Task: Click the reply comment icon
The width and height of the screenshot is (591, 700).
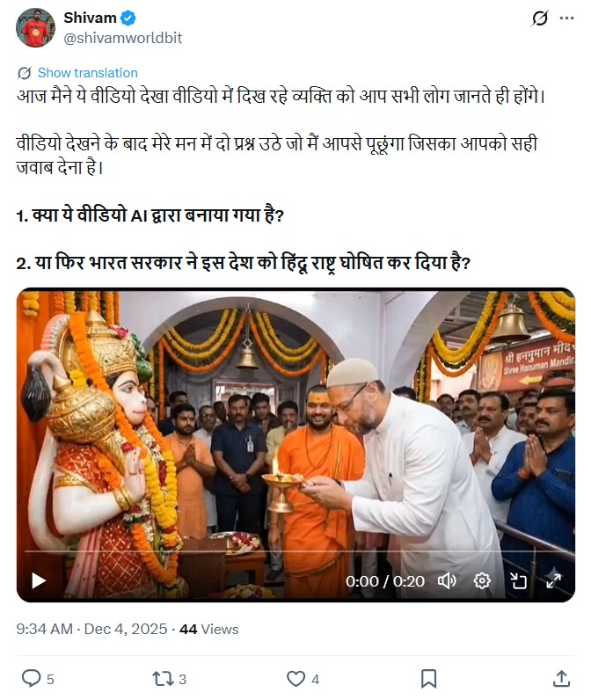Action: coord(32,679)
